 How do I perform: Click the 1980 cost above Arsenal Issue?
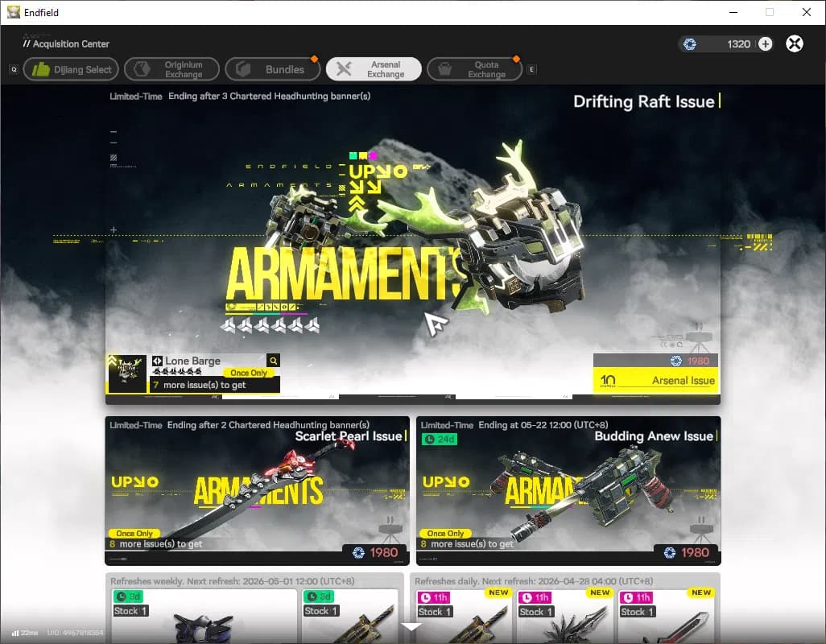coord(698,361)
